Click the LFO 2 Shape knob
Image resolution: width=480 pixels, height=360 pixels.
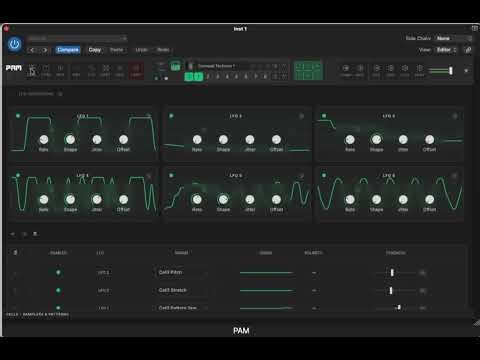223,140
